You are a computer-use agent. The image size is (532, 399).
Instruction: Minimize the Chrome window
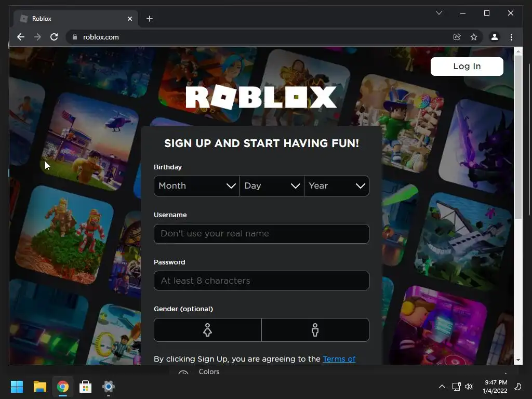point(463,13)
